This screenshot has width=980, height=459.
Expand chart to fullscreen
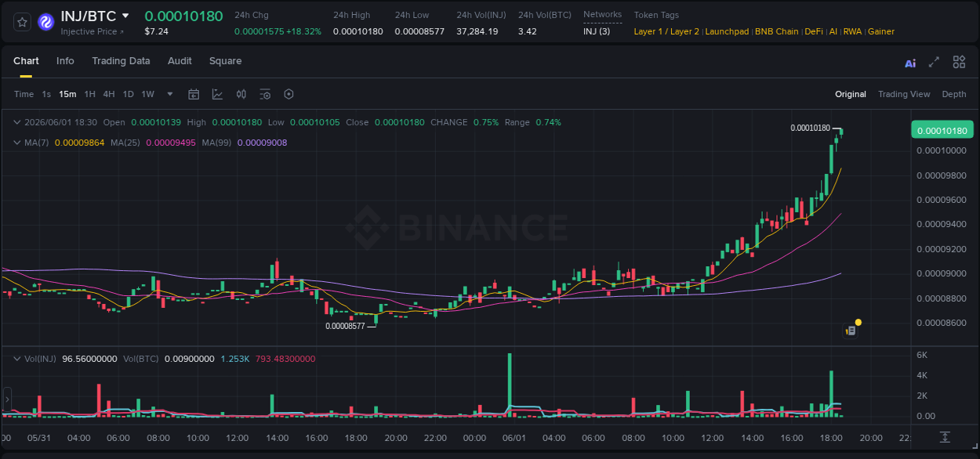point(934,62)
